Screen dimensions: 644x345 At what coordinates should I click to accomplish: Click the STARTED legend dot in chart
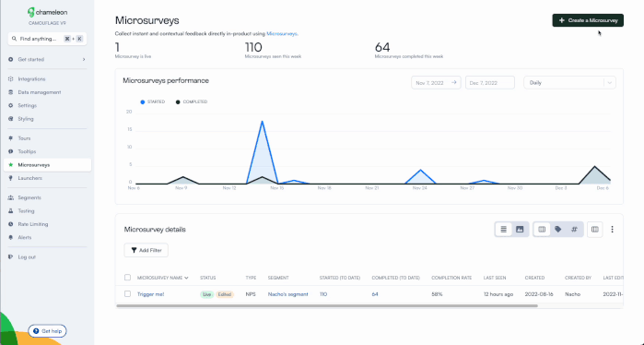[x=143, y=102]
